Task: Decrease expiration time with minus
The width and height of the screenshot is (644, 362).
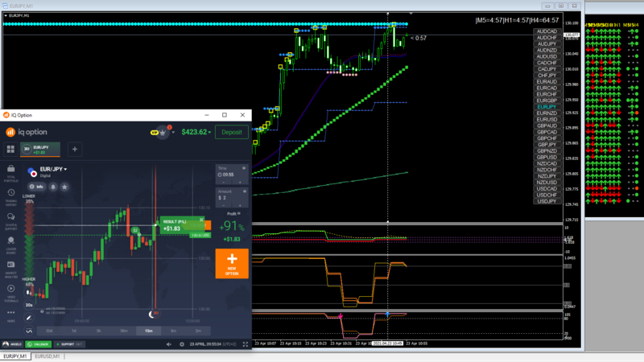Action: point(224,182)
